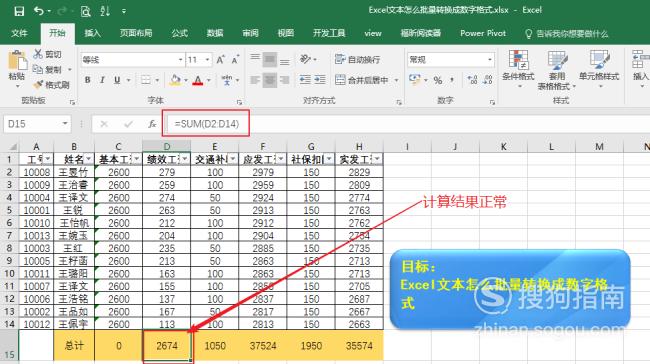Image resolution: width=650 pixels, height=364 pixels.
Task: Click the Name Box showing D15
Action: tap(32, 124)
